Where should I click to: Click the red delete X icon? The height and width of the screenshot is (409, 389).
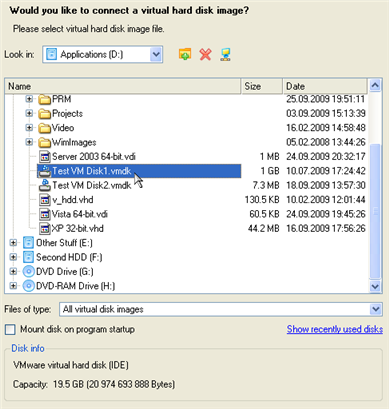point(205,54)
